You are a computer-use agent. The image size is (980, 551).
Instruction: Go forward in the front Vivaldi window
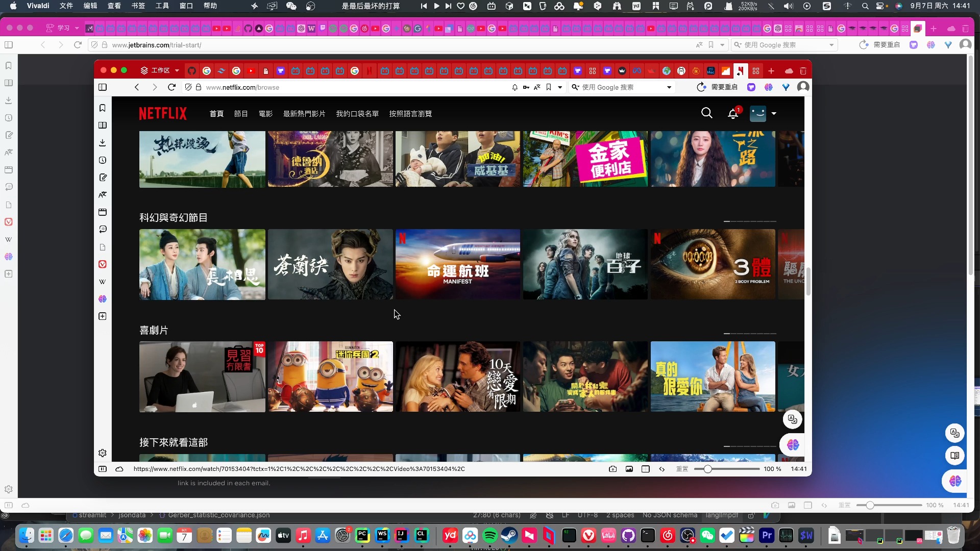tap(155, 87)
